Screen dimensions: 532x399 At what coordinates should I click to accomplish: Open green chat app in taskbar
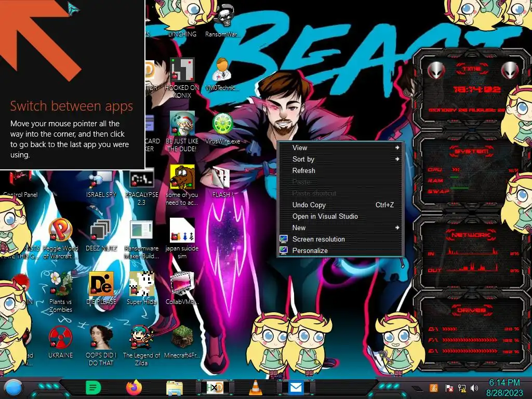pos(94,388)
